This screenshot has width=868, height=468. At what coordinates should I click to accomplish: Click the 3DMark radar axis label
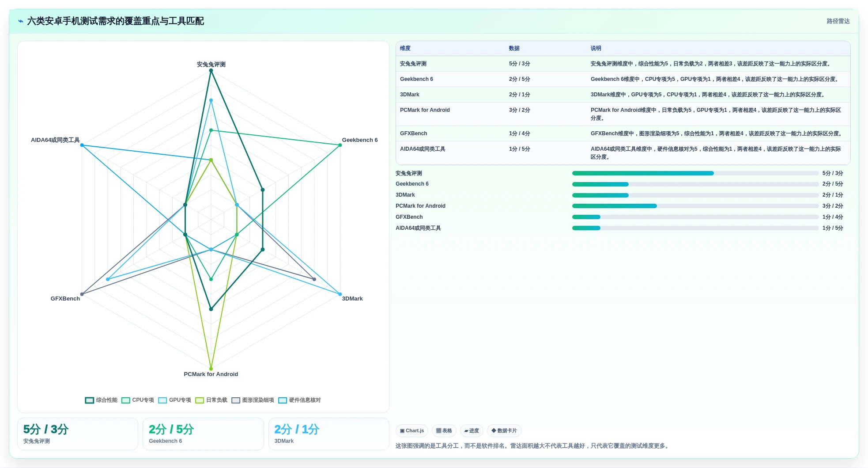[x=352, y=299]
